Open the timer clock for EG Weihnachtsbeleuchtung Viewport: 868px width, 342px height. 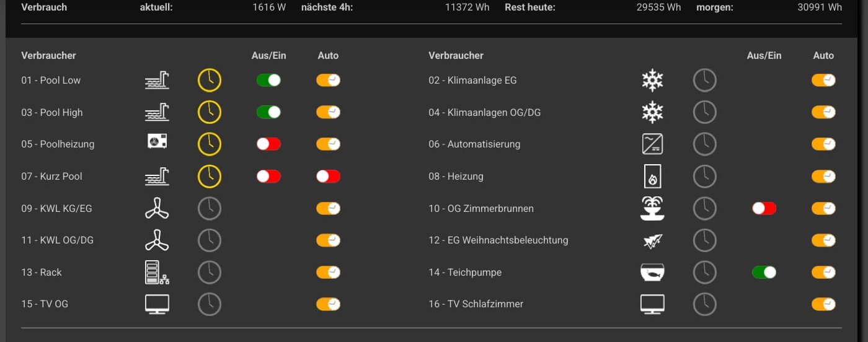tap(704, 240)
